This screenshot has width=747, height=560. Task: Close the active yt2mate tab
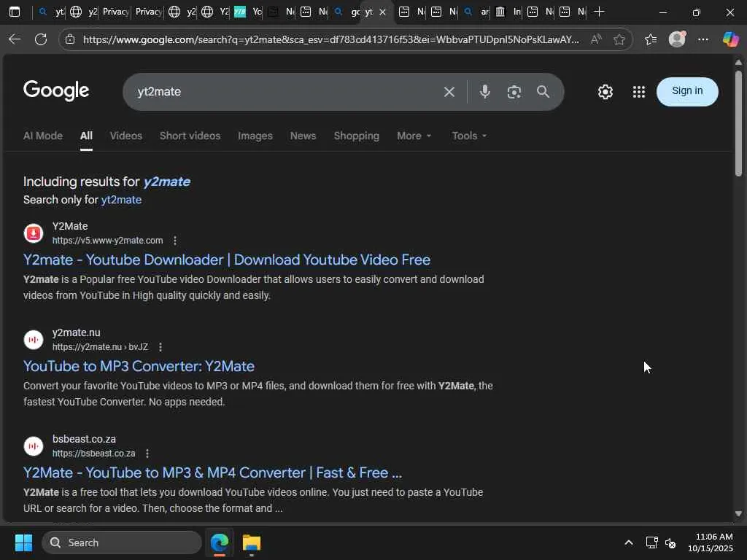coord(382,12)
